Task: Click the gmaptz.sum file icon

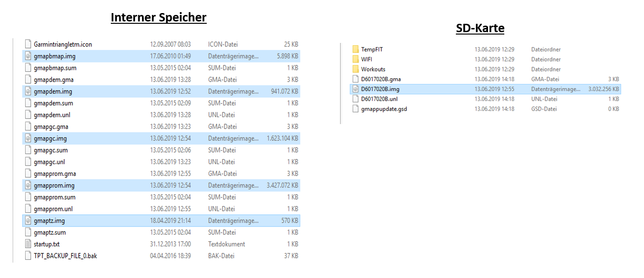Action: click(28, 232)
